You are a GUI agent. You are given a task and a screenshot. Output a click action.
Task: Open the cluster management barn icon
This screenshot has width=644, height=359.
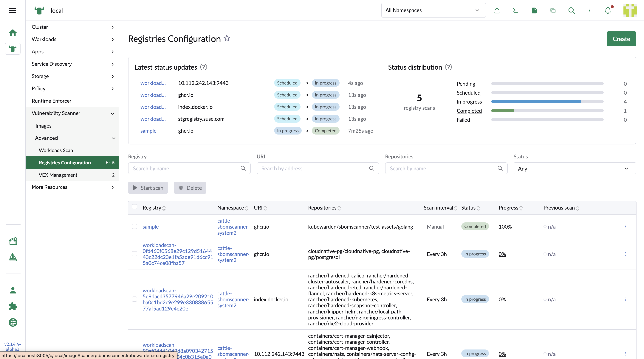point(13,241)
